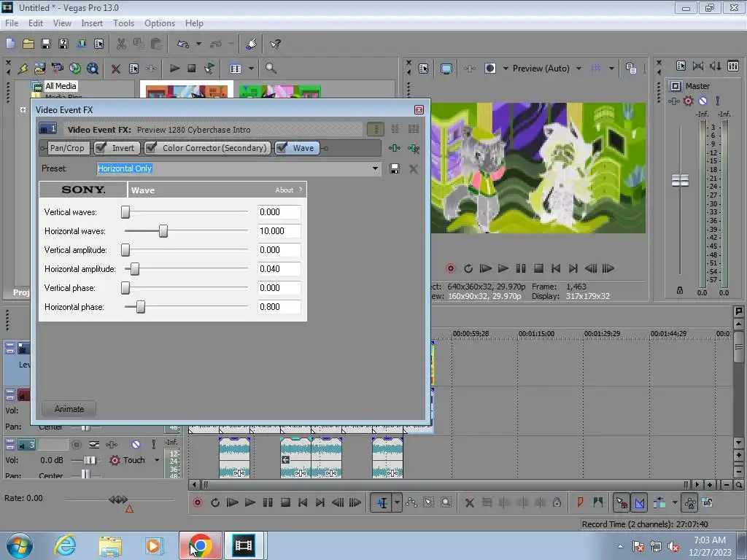
Task: Toggle Automatic Crossfades button
Action: 639,502
